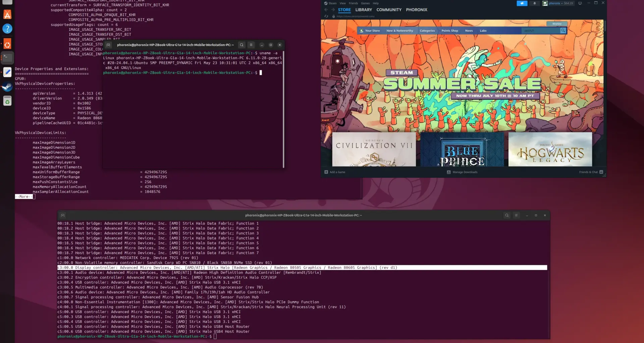Viewport: 644px width, 343px height.
Task: Open the Blue Prince game tile
Action: 462,149
